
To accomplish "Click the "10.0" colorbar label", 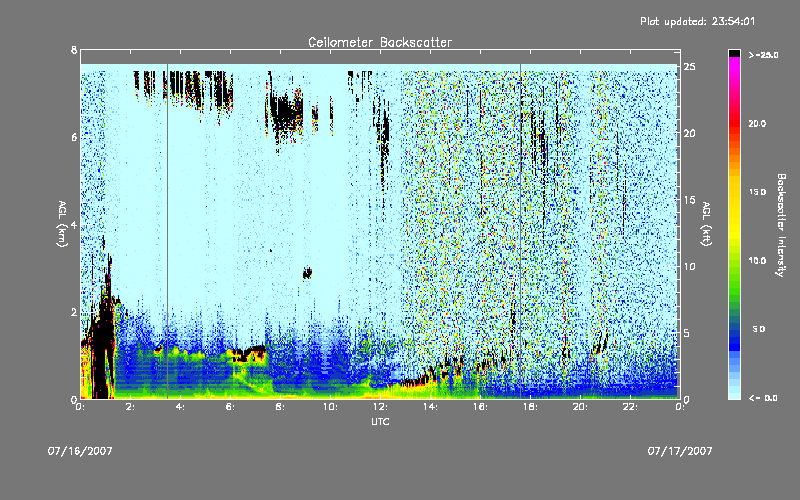I will pos(757,260).
